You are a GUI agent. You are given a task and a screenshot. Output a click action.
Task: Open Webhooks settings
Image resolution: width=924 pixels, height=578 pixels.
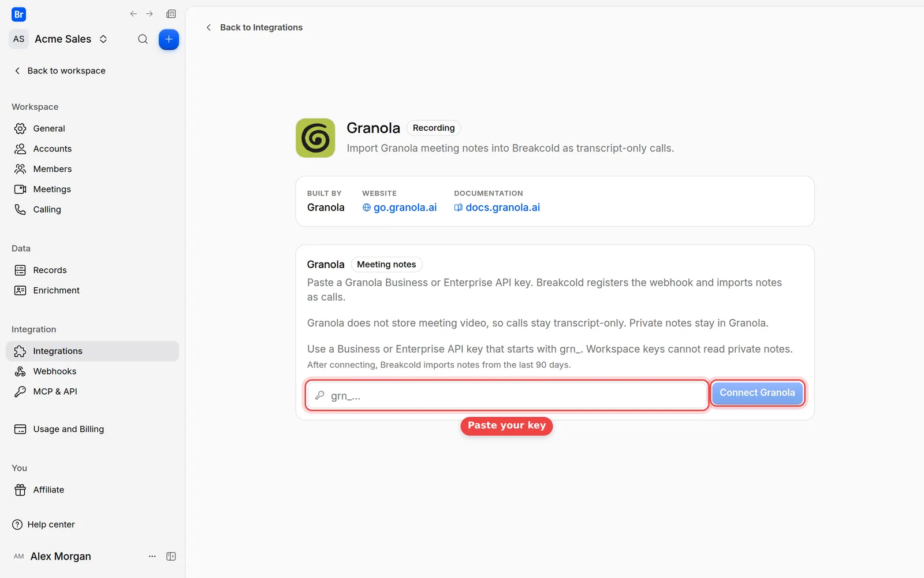click(92, 371)
